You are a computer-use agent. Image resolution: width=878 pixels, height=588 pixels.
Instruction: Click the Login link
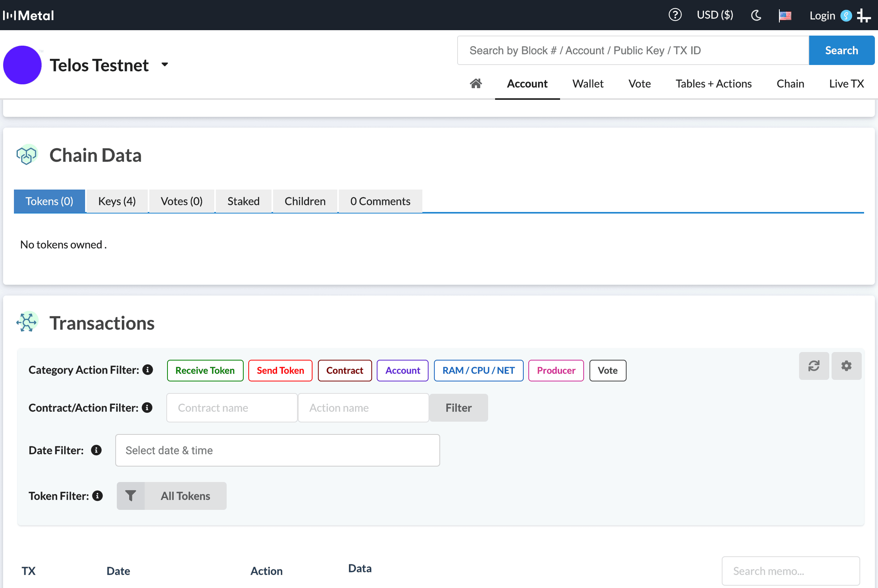pos(822,16)
